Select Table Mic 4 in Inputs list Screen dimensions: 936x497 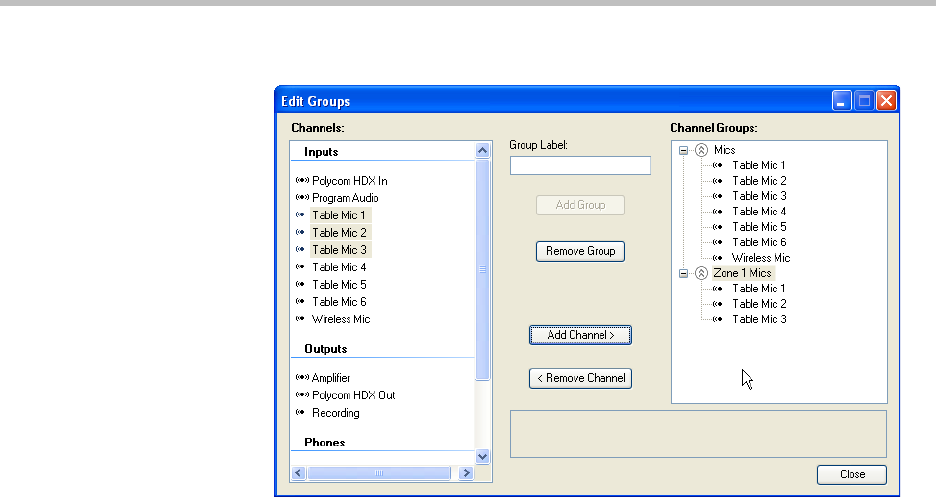pos(338,267)
